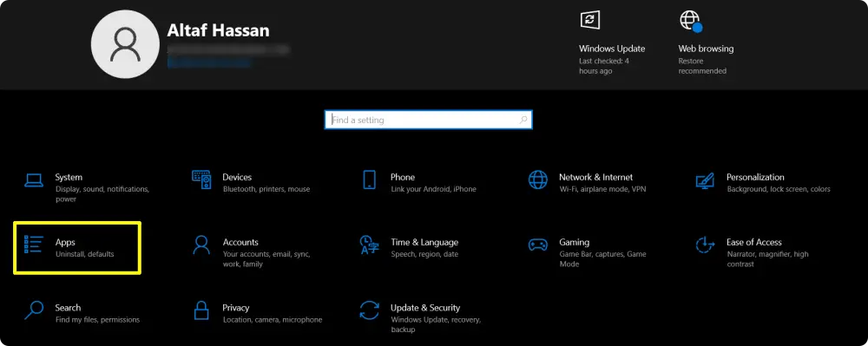Open the Gaming controller icon
Screen dimensions: 868x346
pos(537,245)
